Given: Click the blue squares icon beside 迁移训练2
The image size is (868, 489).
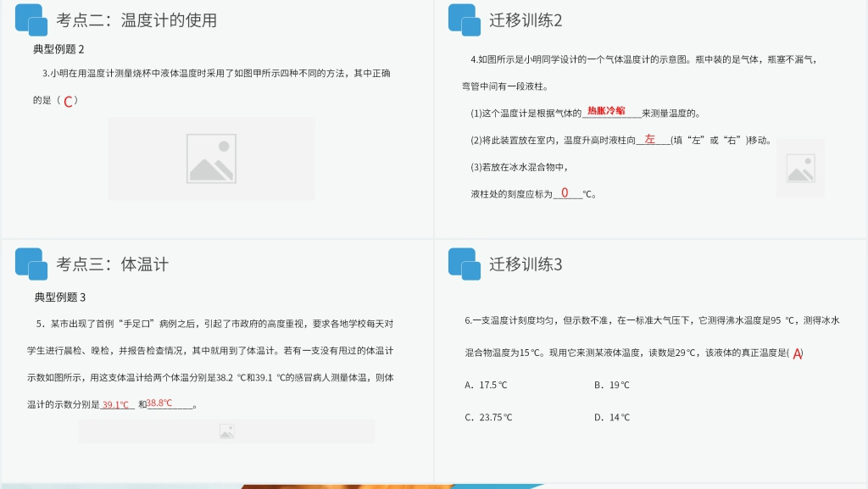Looking at the screenshot, I should point(465,19).
